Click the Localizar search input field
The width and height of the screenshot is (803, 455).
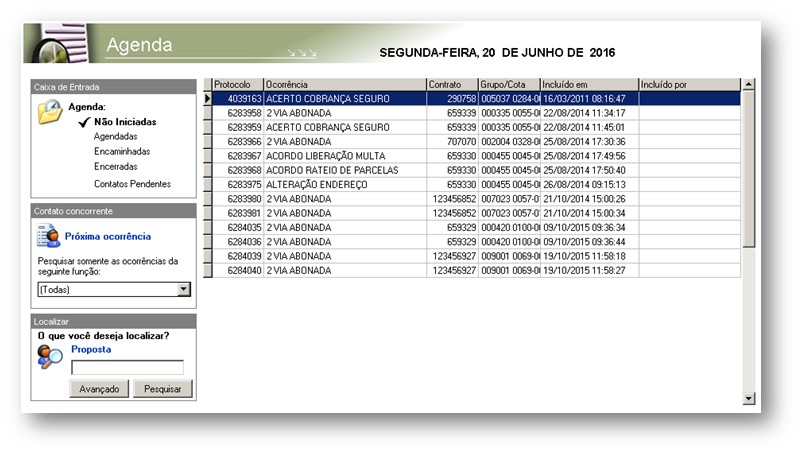[x=128, y=367]
